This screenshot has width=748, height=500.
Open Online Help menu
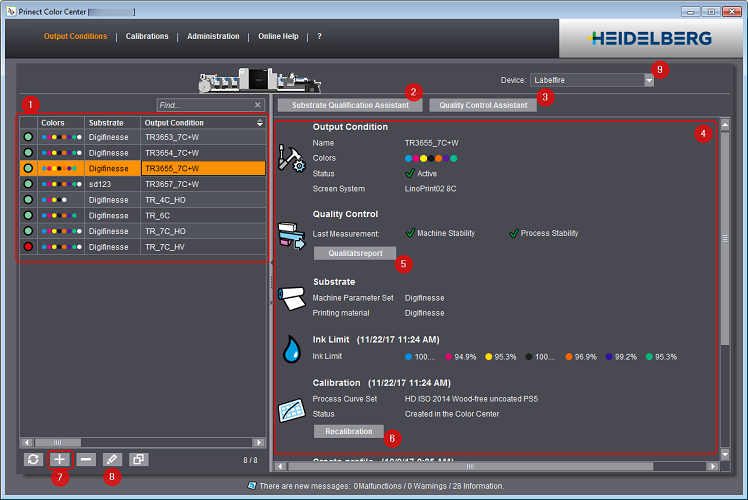(x=278, y=36)
